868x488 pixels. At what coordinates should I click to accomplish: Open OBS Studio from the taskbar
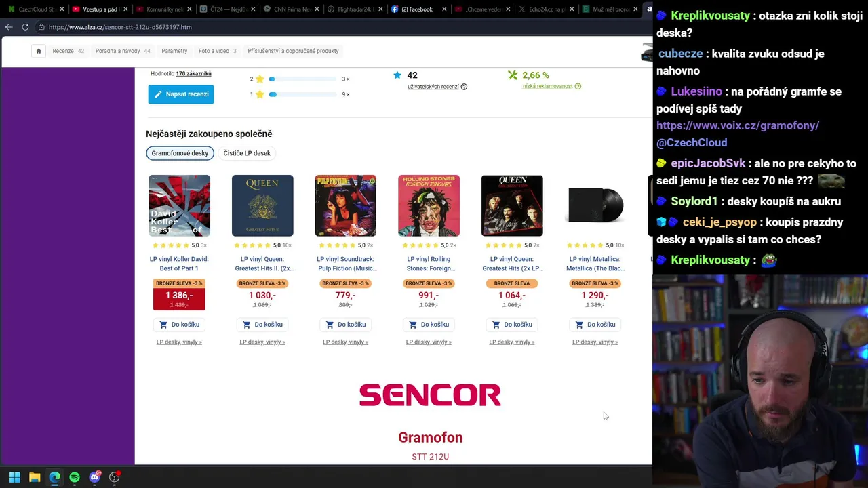click(x=115, y=477)
